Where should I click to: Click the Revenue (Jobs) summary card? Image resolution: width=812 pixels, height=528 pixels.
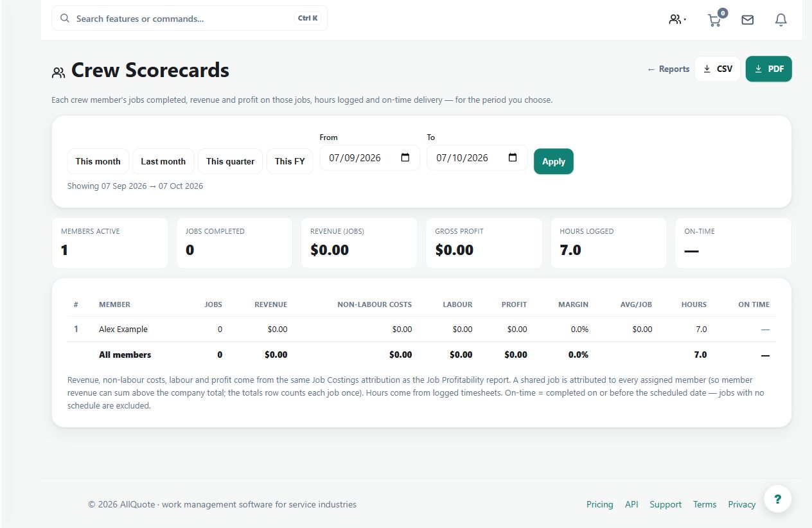coord(359,243)
